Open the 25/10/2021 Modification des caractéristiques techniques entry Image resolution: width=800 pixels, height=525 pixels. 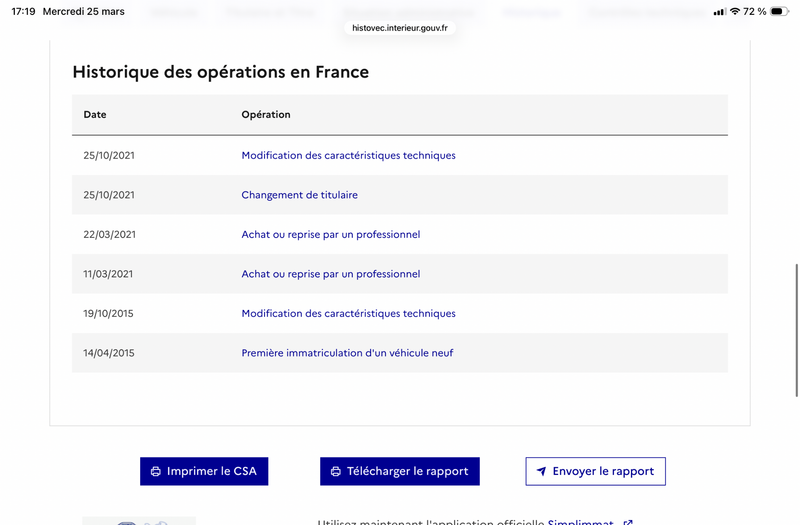[348, 155]
